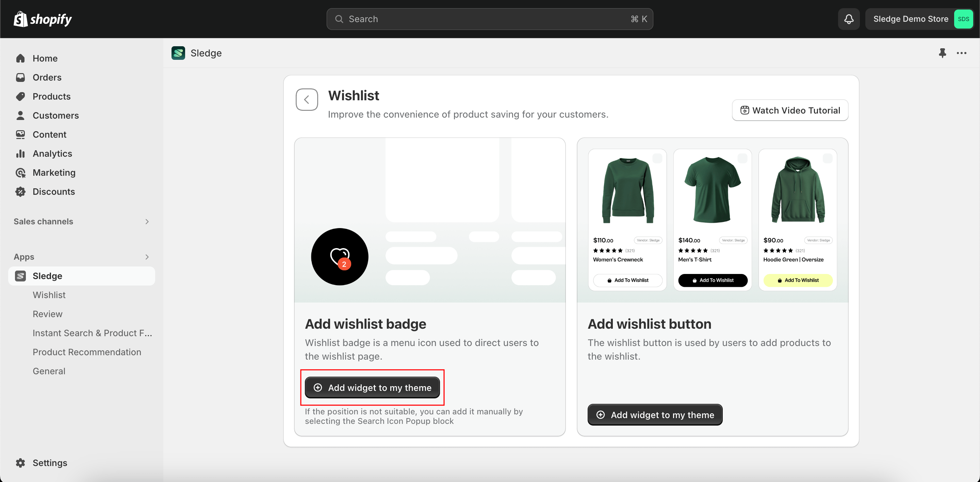Go to the Review submenu item

[48, 314]
